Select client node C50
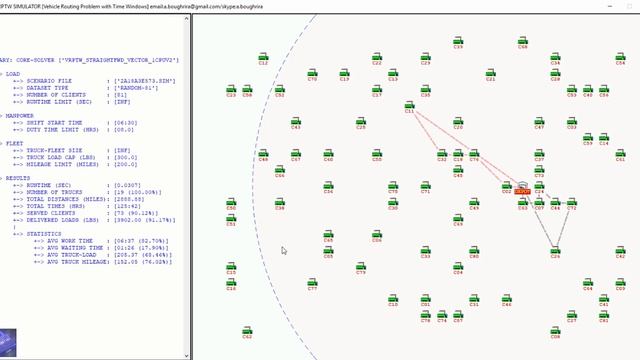The width and height of the screenshot is (640, 360). pos(231,203)
